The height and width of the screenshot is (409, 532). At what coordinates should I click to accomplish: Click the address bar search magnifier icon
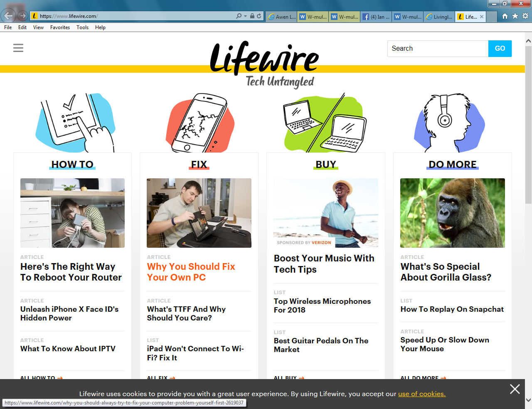pos(239,16)
